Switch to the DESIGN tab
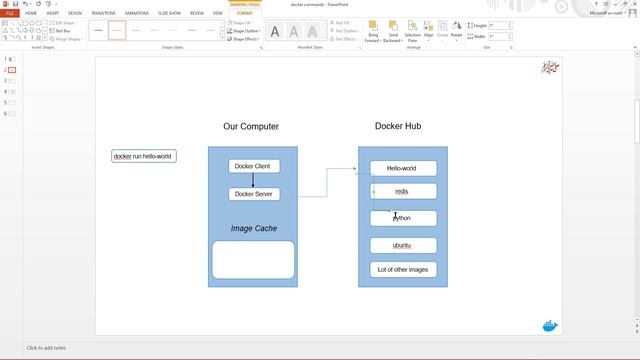The image size is (640, 360). pyautogui.click(x=75, y=13)
